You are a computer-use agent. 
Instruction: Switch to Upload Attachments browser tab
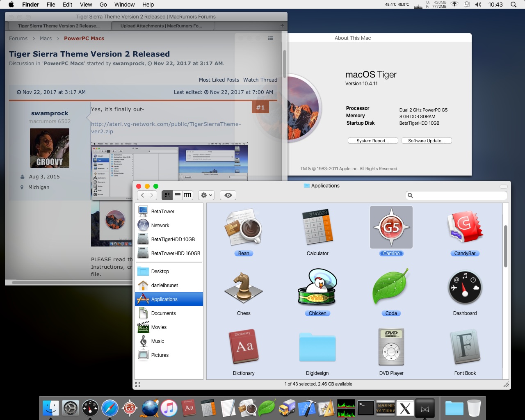[x=161, y=26]
